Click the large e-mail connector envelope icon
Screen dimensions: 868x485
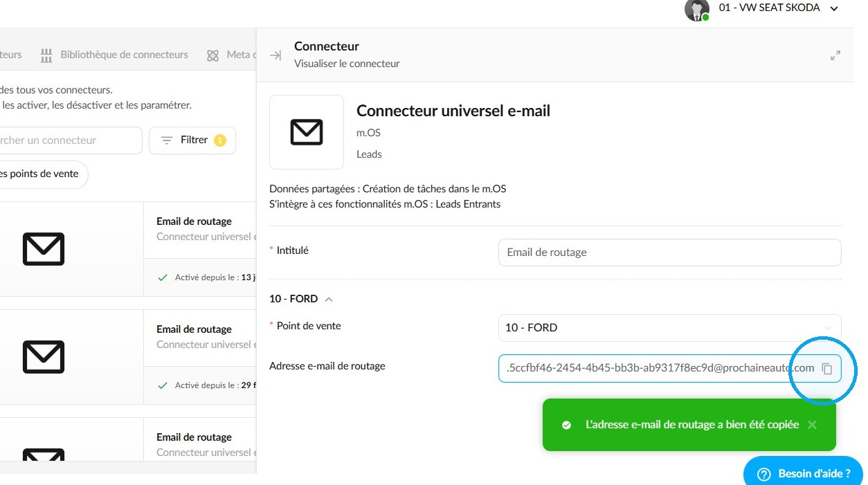[307, 132]
